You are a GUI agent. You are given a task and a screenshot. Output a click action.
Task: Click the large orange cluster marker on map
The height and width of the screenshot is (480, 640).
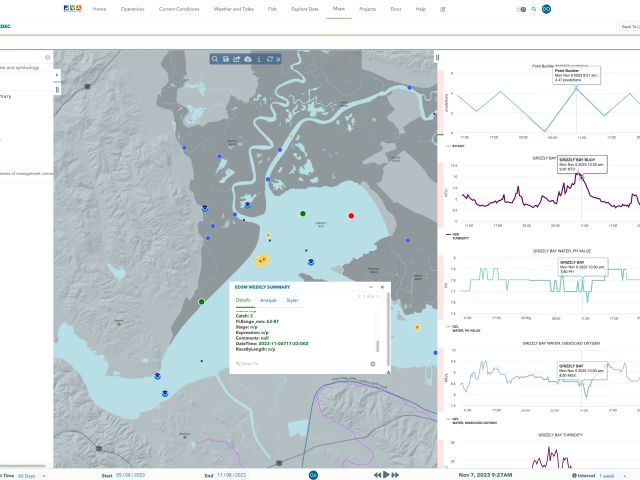262,260
